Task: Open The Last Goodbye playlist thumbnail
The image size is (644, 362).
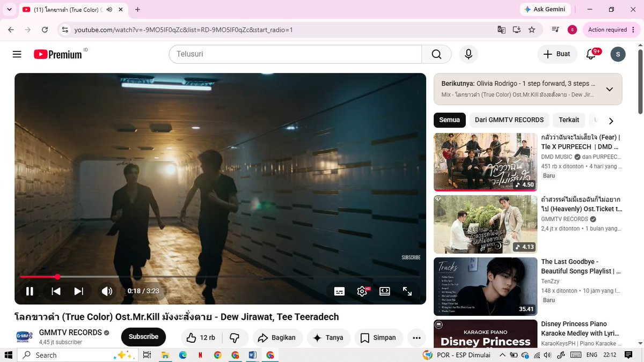Action: pyautogui.click(x=485, y=286)
